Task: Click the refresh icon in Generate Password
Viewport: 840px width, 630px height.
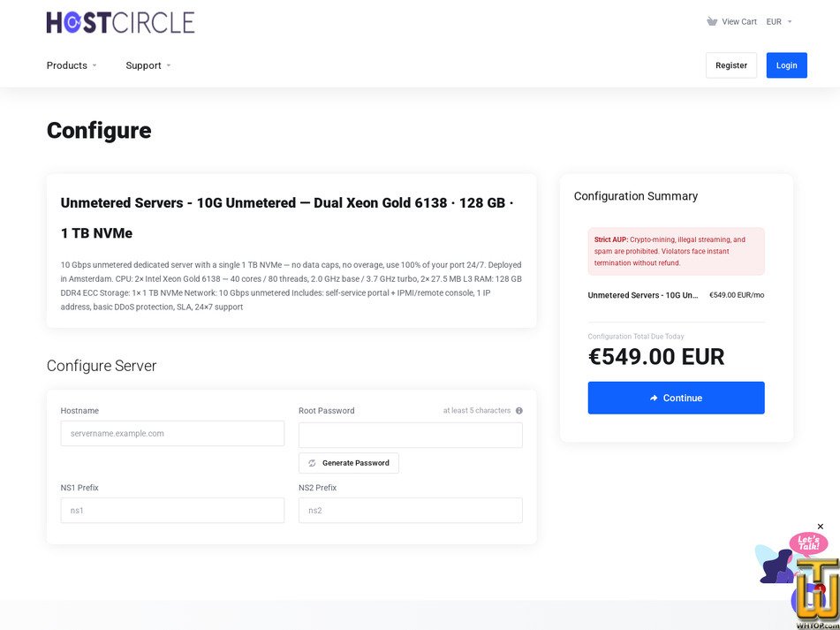Action: [x=312, y=463]
